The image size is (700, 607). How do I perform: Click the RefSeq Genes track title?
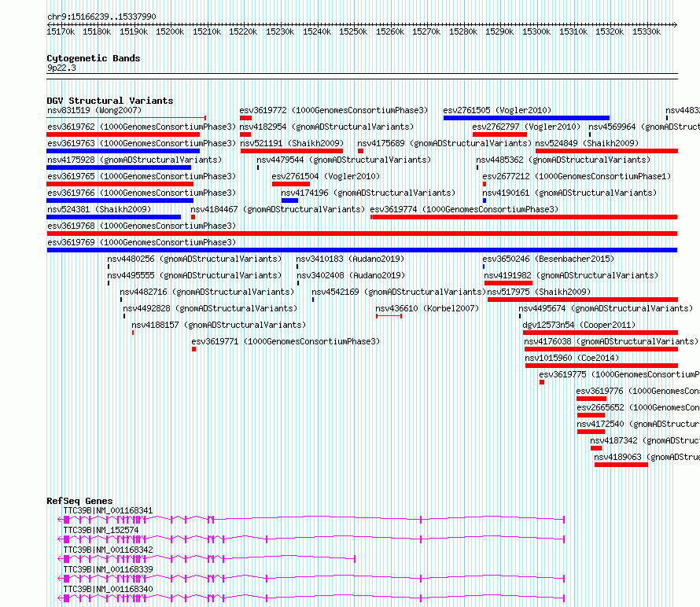[x=79, y=501]
